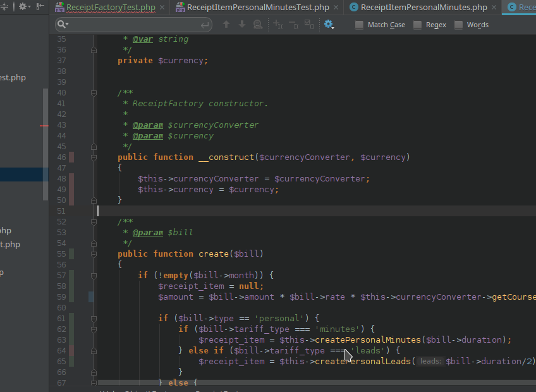Click the collapse all icon in project panel

(4, 6)
